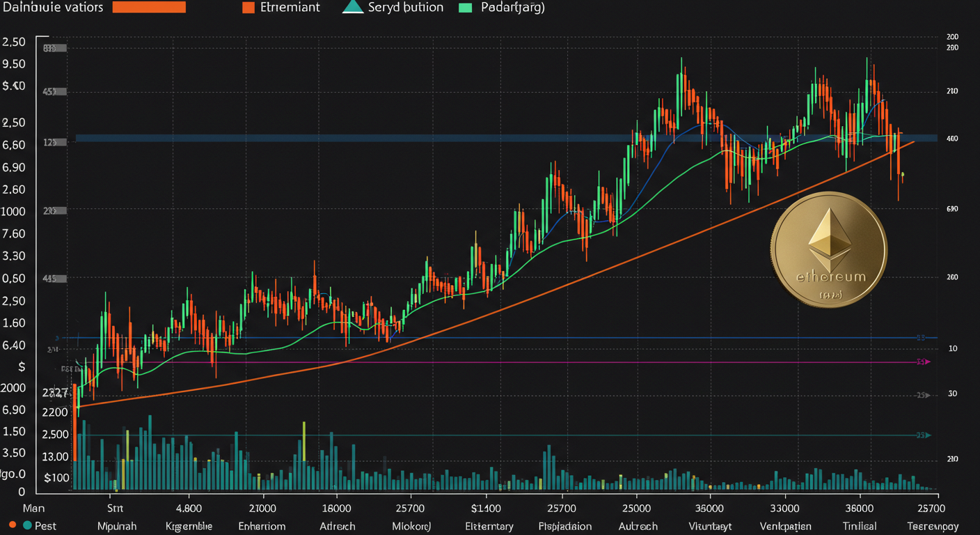Click the $1400 x-axis value

point(485,508)
